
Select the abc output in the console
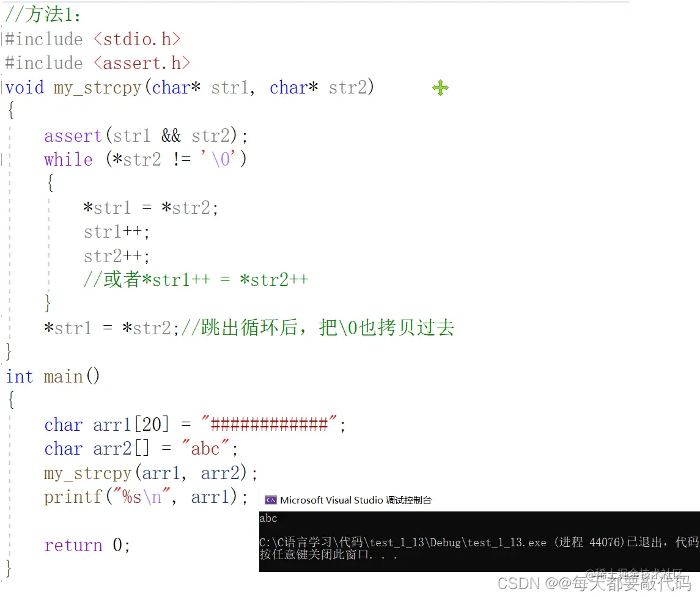coord(268,518)
